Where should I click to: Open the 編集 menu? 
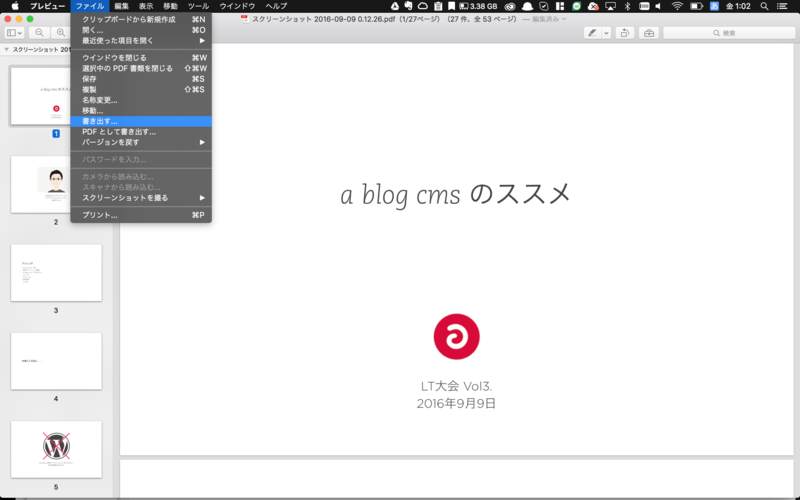pos(121,6)
